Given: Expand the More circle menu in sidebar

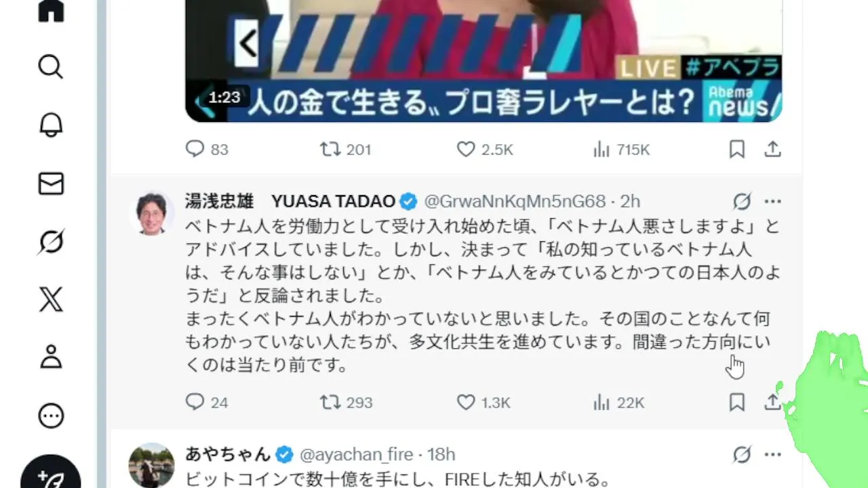Looking at the screenshot, I should (x=51, y=415).
